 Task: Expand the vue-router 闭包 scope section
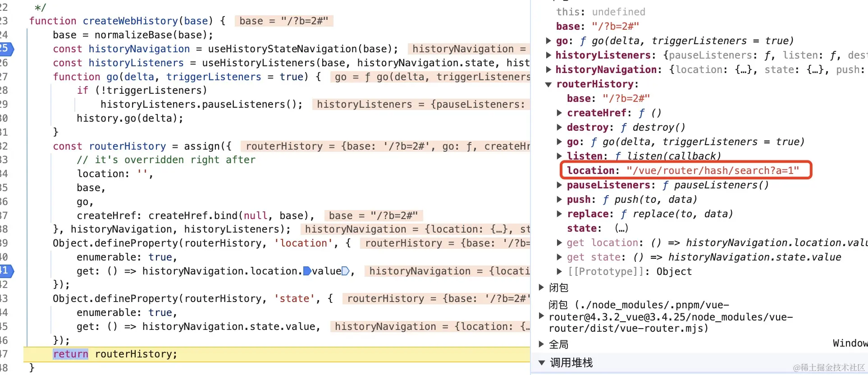[x=542, y=316]
